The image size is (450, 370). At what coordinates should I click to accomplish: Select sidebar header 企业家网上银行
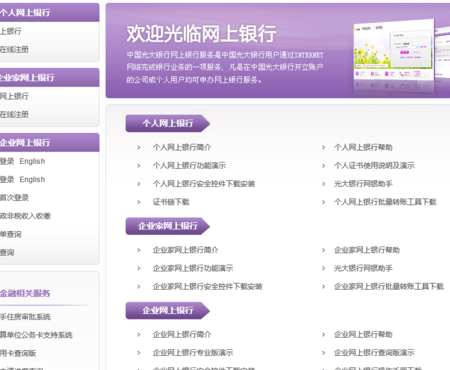tap(49, 78)
